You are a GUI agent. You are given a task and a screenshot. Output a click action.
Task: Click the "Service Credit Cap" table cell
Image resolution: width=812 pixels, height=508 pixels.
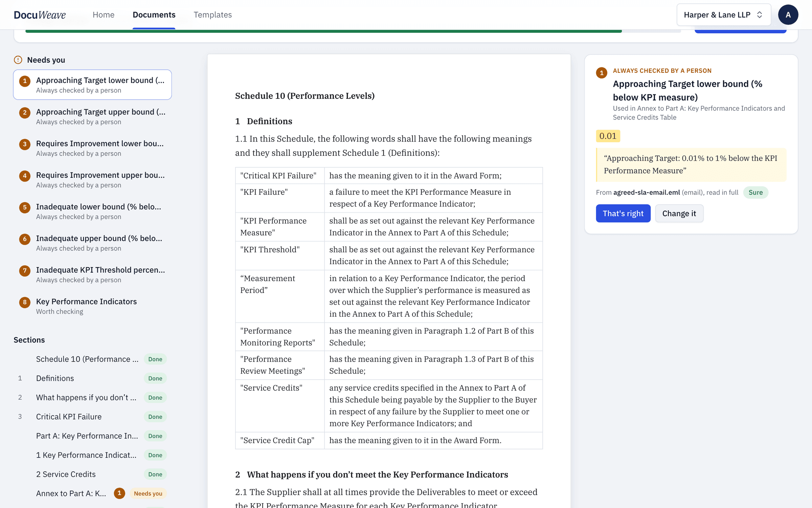pyautogui.click(x=279, y=440)
